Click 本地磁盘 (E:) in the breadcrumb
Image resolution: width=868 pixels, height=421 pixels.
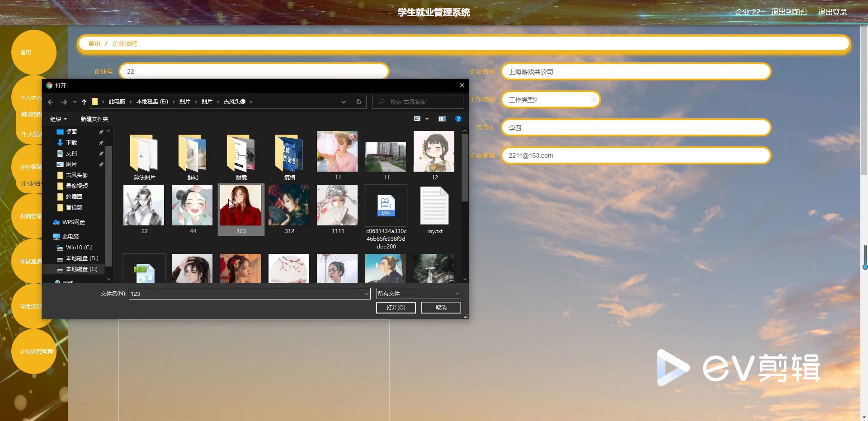coord(152,102)
